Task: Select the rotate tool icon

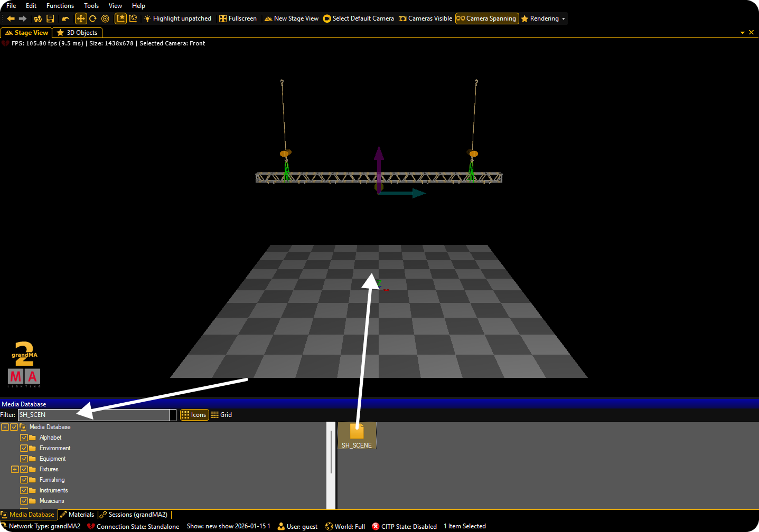Action: (93, 18)
